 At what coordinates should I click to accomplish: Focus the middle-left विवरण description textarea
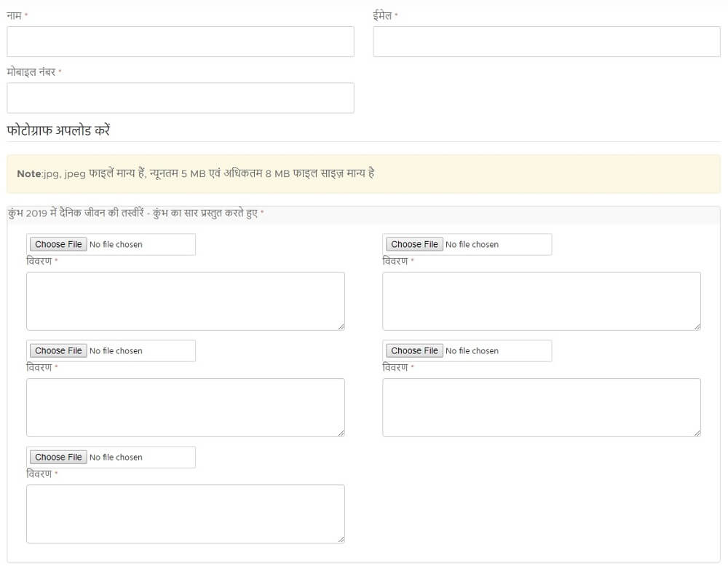[x=185, y=407]
